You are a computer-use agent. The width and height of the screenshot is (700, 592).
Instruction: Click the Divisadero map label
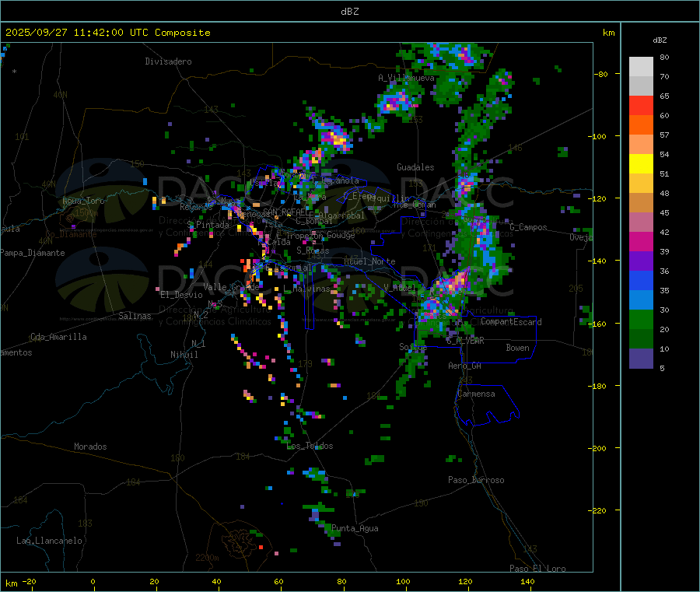[x=168, y=61]
